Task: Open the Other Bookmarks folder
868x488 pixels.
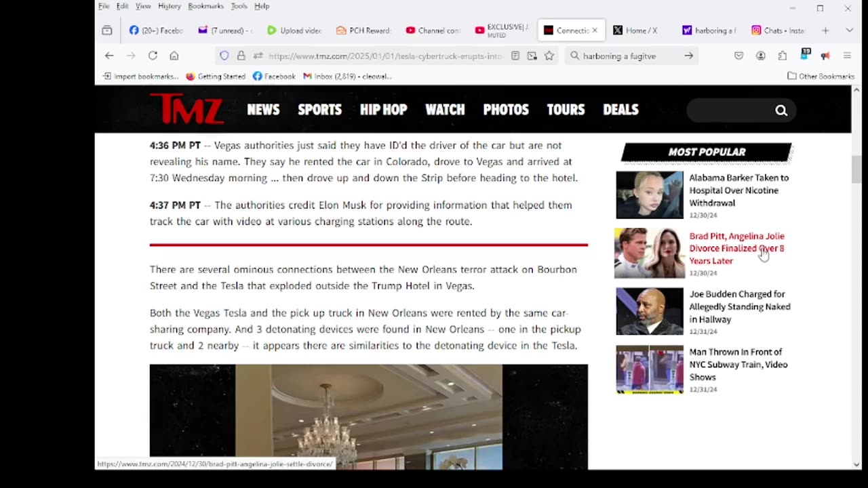Action: tap(822, 76)
